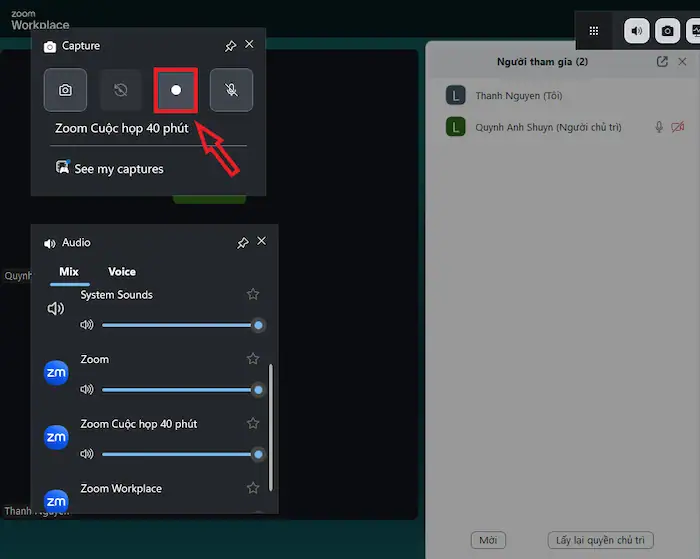700x559 pixels.
Task: Star the Zoom Cuộc họp 40 phút entry
Action: (253, 424)
